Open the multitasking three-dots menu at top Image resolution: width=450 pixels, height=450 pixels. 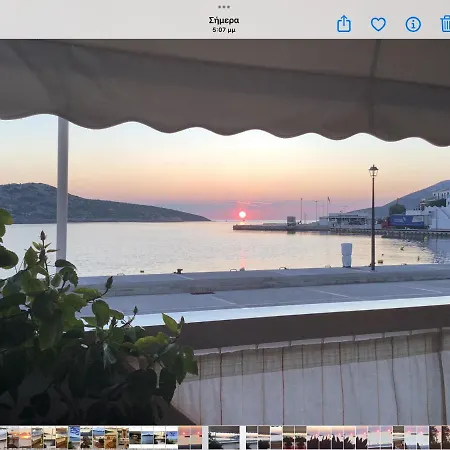tap(224, 7)
